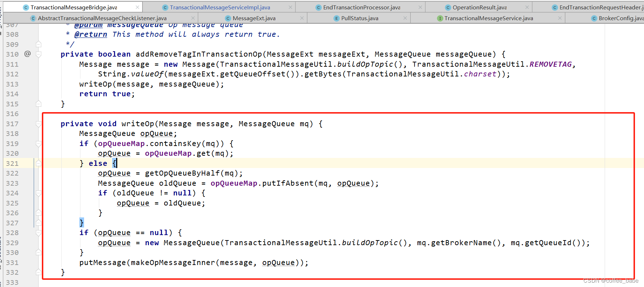Click the fold end marker at line 327
The image size is (644, 287).
[39, 223]
